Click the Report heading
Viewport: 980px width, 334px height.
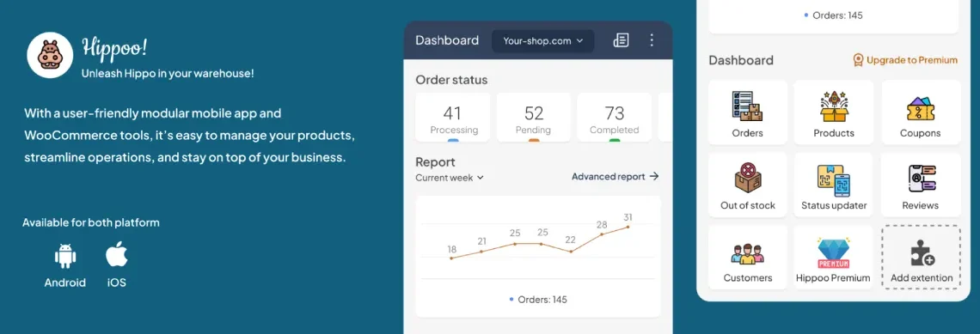(x=435, y=161)
